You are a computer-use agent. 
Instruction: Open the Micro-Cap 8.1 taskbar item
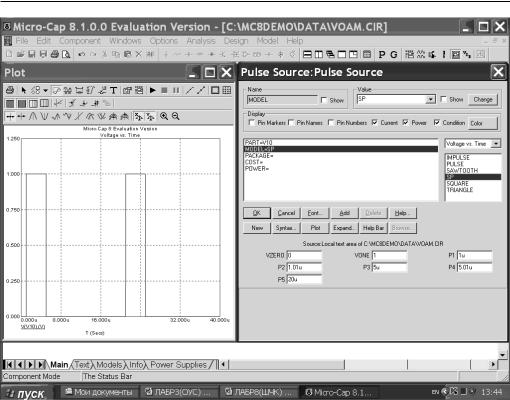(340, 392)
